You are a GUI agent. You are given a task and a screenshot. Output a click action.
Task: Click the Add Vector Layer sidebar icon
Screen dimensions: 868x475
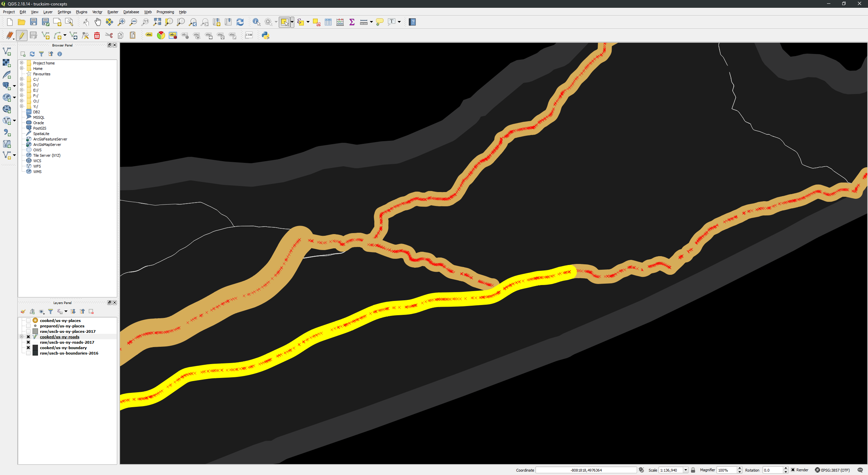click(x=7, y=51)
